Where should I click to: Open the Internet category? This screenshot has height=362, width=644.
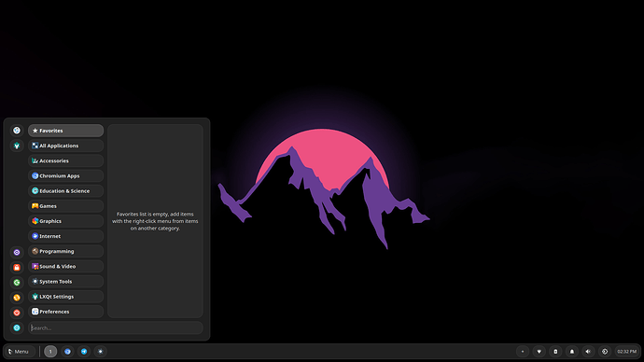(65, 236)
